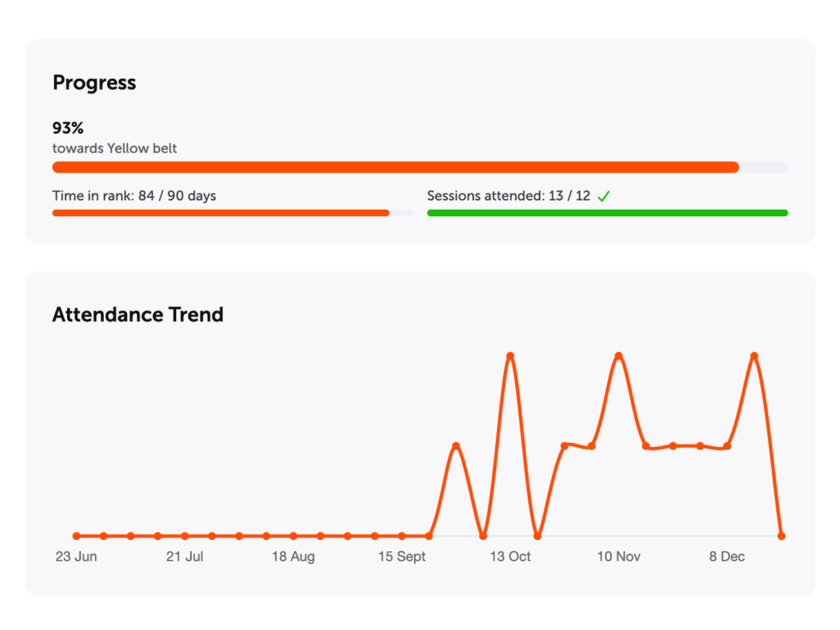This screenshot has height=630, width=840.
Task: Click the Sessions attended 13 of 12 text
Action: pos(509,196)
